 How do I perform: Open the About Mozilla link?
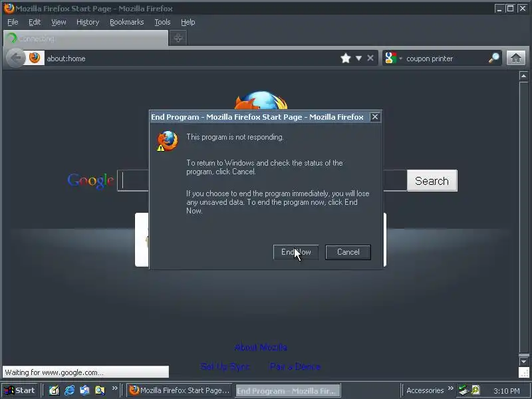coord(261,347)
